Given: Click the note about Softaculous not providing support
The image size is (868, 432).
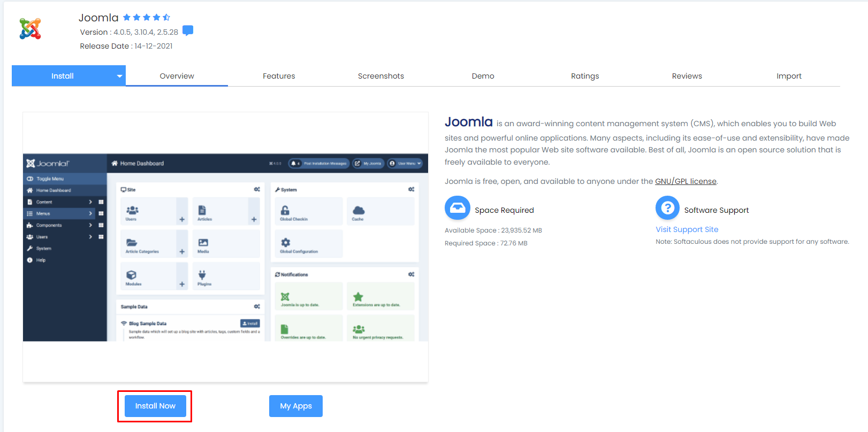Looking at the screenshot, I should pyautogui.click(x=752, y=242).
